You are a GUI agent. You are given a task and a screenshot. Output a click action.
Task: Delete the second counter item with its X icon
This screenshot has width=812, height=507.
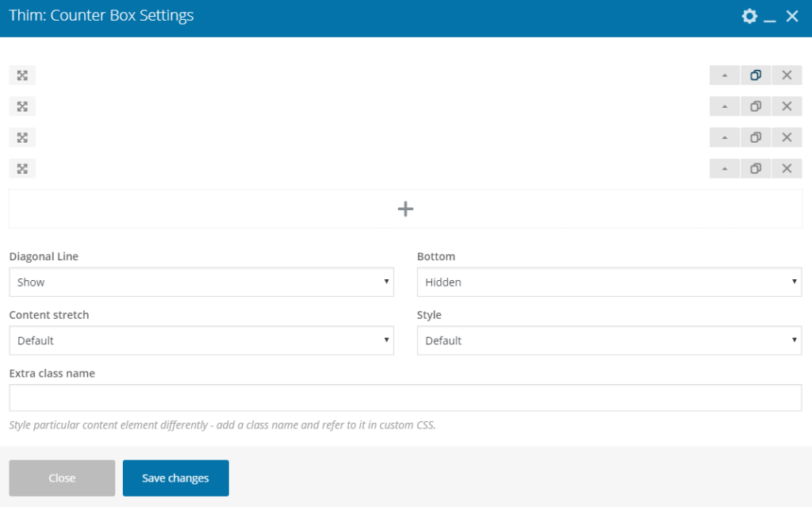786,106
